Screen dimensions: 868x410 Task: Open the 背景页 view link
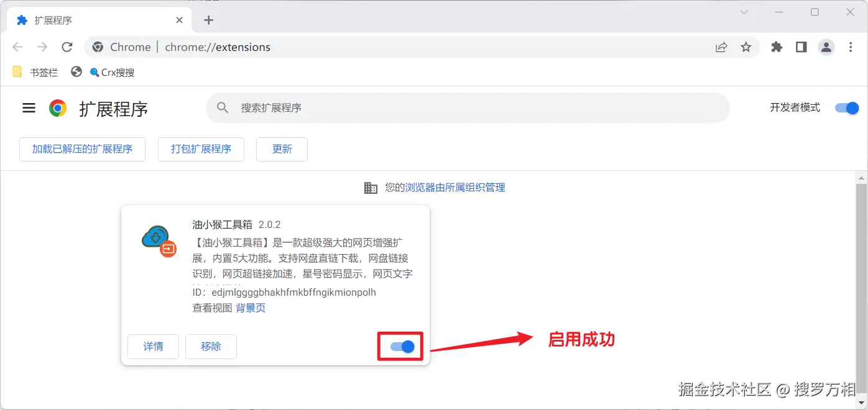pos(251,308)
